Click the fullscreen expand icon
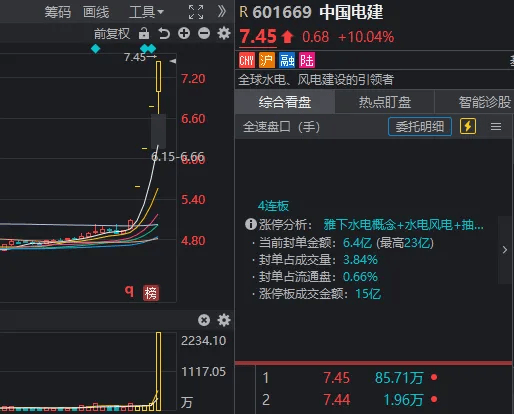Screen dimensions: 514x414 pos(196,12)
